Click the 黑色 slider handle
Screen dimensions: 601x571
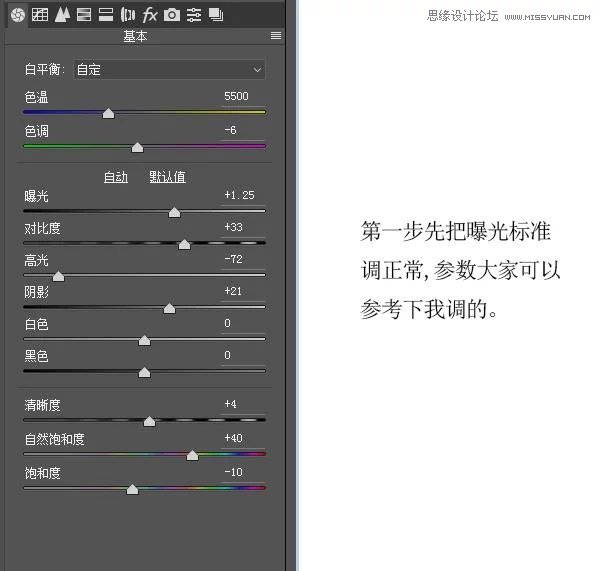pos(144,372)
